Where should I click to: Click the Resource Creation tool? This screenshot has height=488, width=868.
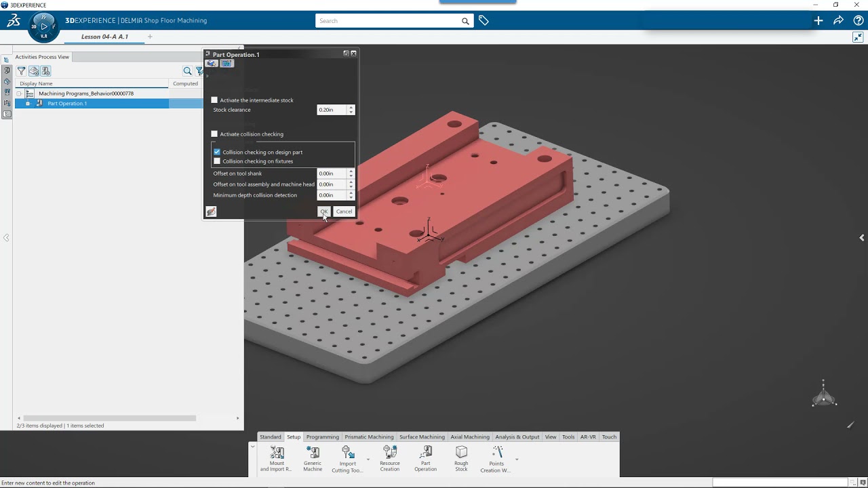tap(390, 459)
